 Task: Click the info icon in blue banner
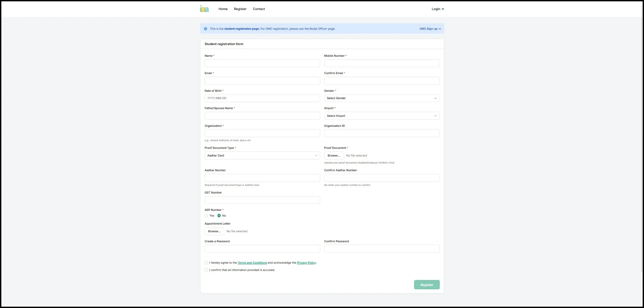point(206,29)
